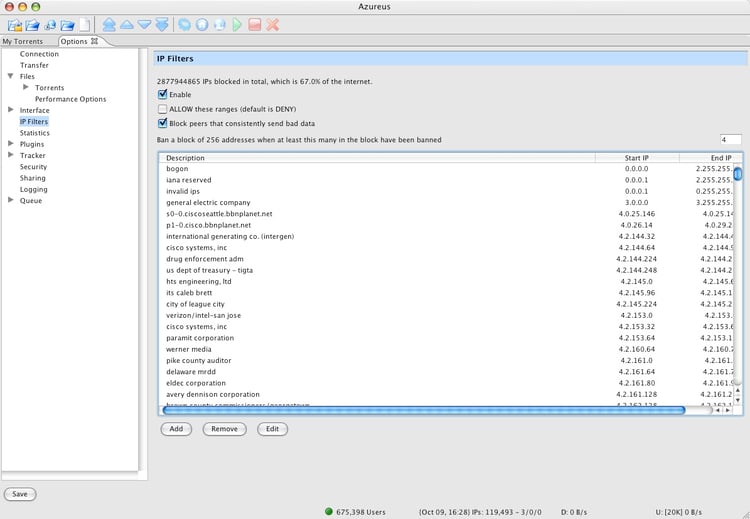Click the scroll-down arrow of filter list

click(x=738, y=400)
